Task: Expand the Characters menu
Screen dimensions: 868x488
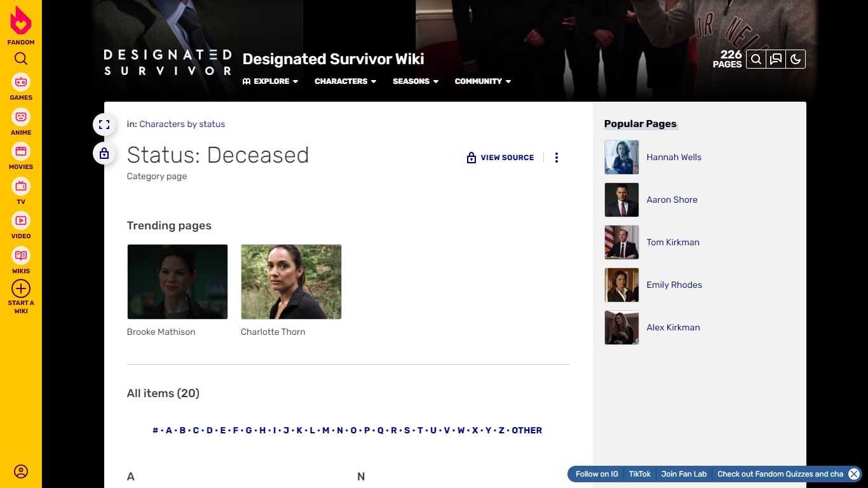Action: pyautogui.click(x=346, y=81)
